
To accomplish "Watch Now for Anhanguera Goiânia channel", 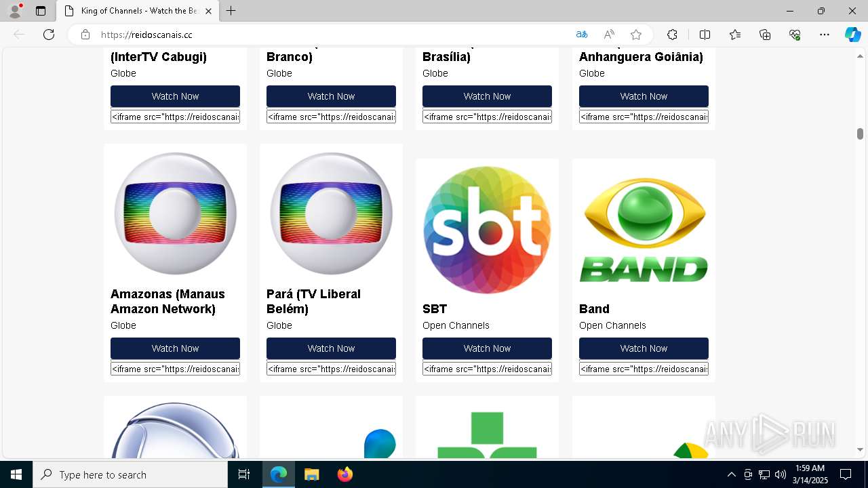I will click(x=644, y=96).
